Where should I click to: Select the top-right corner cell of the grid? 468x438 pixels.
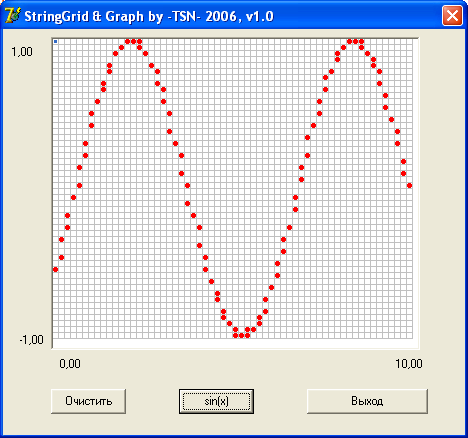[409, 41]
